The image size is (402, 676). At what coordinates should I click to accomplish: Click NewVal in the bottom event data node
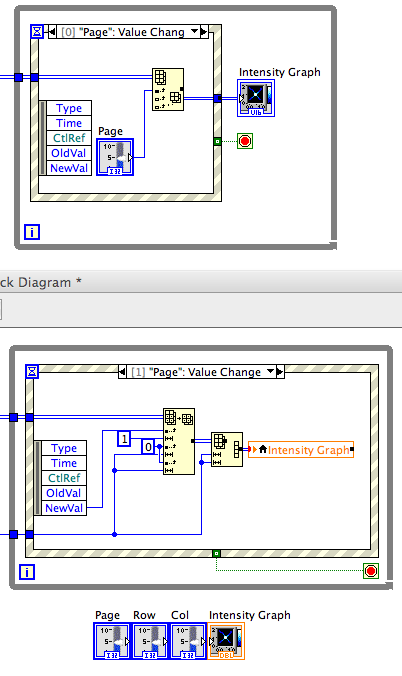click(x=64, y=508)
